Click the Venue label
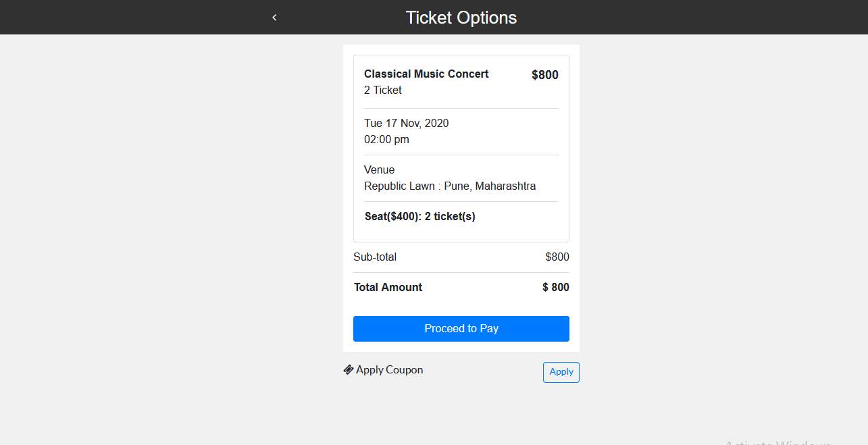The image size is (868, 445). 380,170
